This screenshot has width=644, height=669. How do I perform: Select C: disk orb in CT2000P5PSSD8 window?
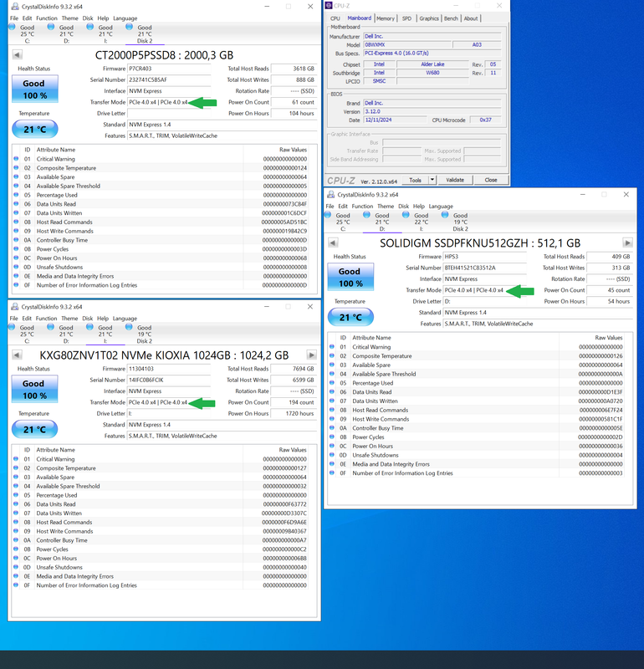(13, 27)
